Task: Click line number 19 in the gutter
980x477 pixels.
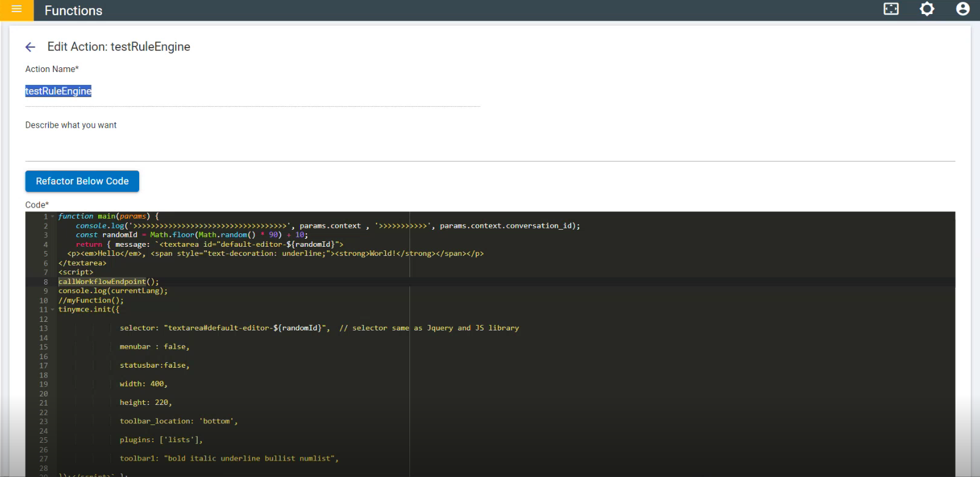Action: [x=43, y=384]
